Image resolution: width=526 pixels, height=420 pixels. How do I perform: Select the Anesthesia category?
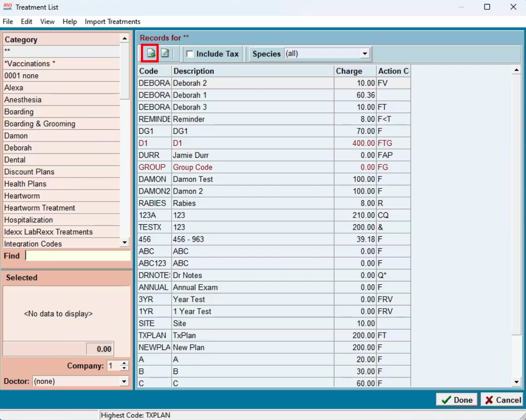click(62, 99)
